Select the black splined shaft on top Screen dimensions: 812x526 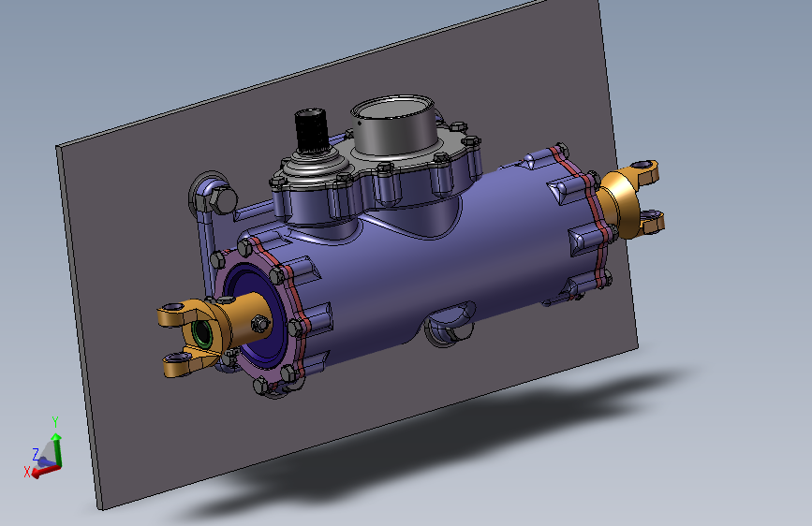click(312, 130)
